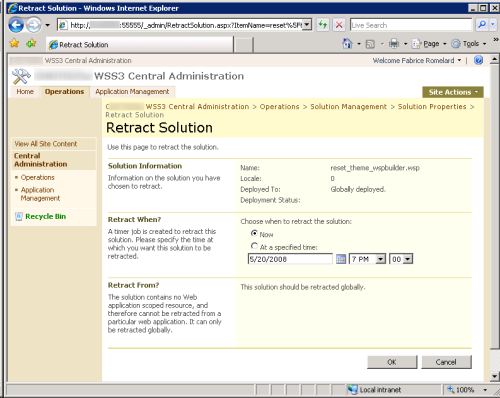Click the RSS feeds icon
The width and height of the screenshot is (500, 398).
pyautogui.click(x=370, y=44)
